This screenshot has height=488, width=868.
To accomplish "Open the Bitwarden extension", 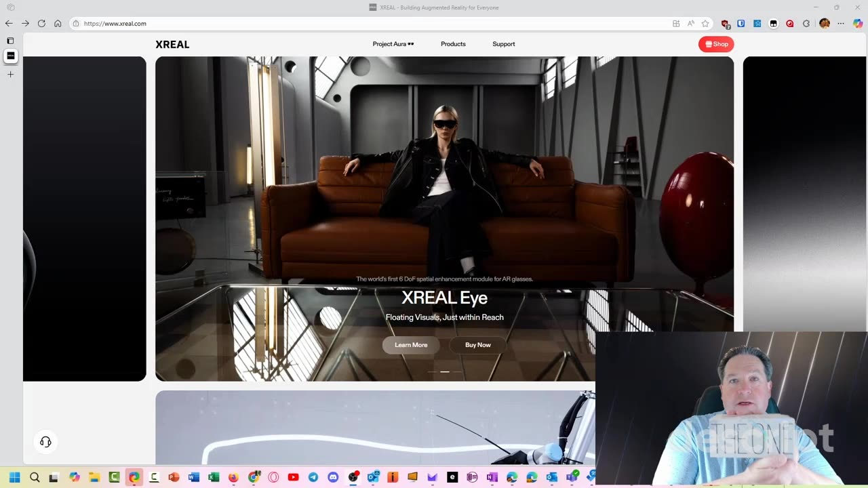I will pyautogui.click(x=741, y=23).
